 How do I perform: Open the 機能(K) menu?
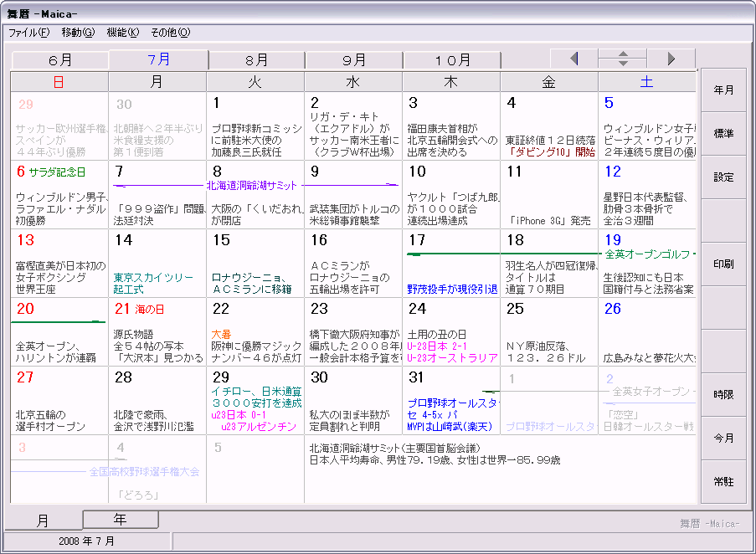click(122, 33)
